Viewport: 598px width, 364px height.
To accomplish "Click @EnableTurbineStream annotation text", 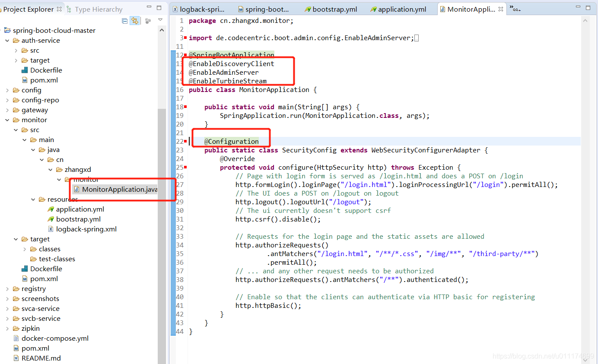I will 228,81.
